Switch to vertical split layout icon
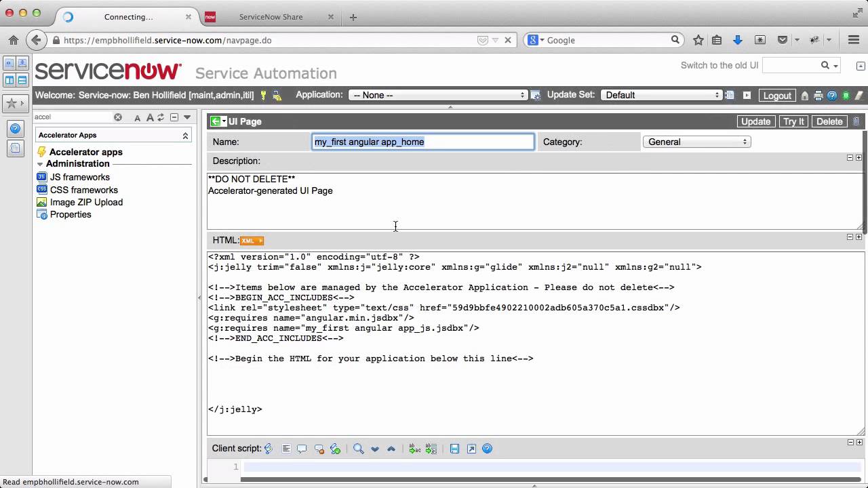 9,80
